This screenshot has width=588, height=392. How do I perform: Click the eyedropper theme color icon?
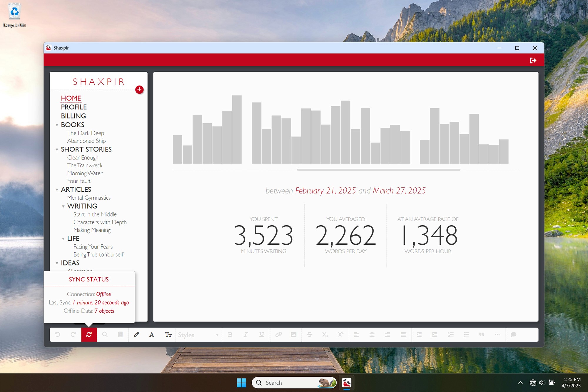click(136, 334)
